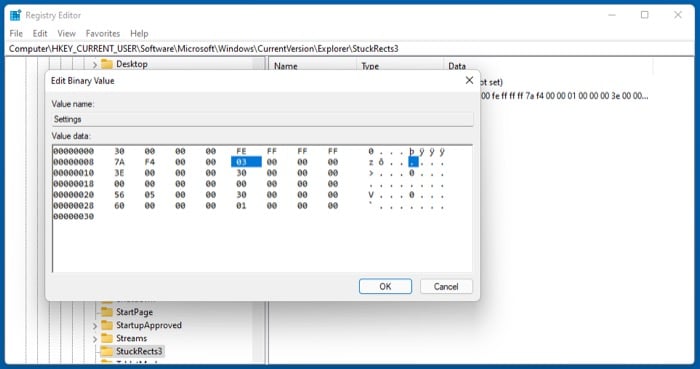Open the File menu
700x369 pixels.
click(x=16, y=33)
